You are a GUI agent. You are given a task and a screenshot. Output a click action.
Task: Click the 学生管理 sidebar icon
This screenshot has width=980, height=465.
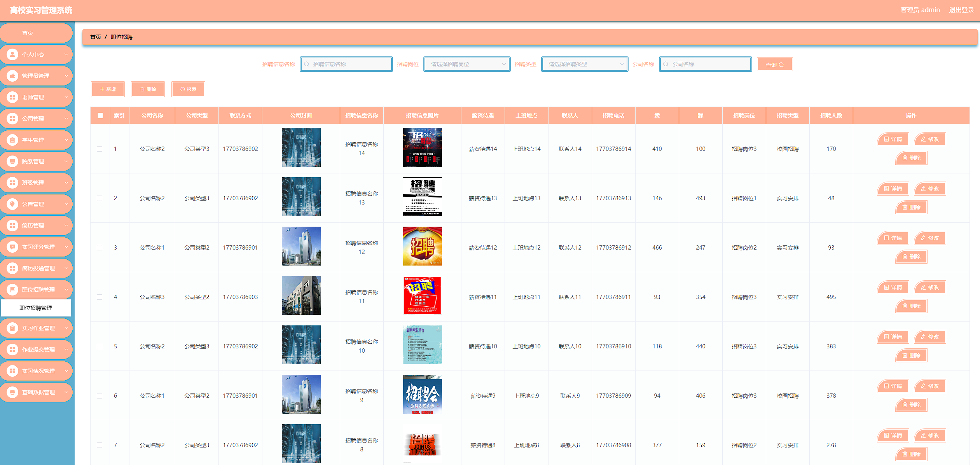pos(12,140)
